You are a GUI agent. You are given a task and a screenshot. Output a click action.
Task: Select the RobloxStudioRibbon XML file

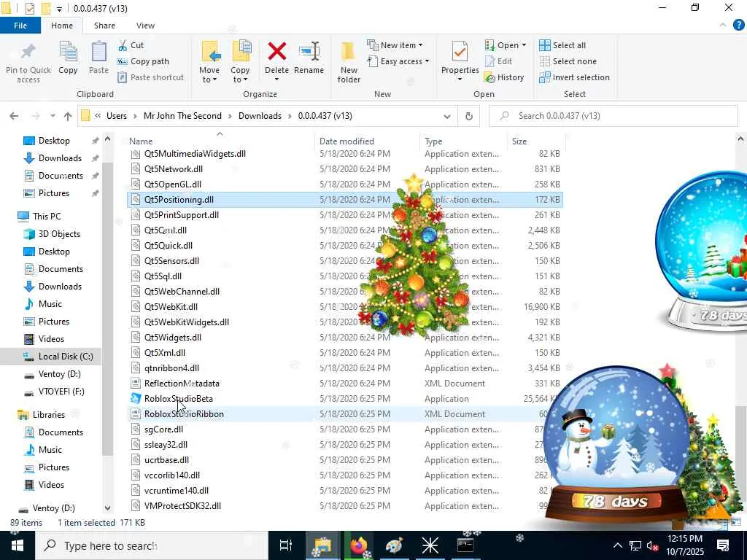tap(184, 414)
